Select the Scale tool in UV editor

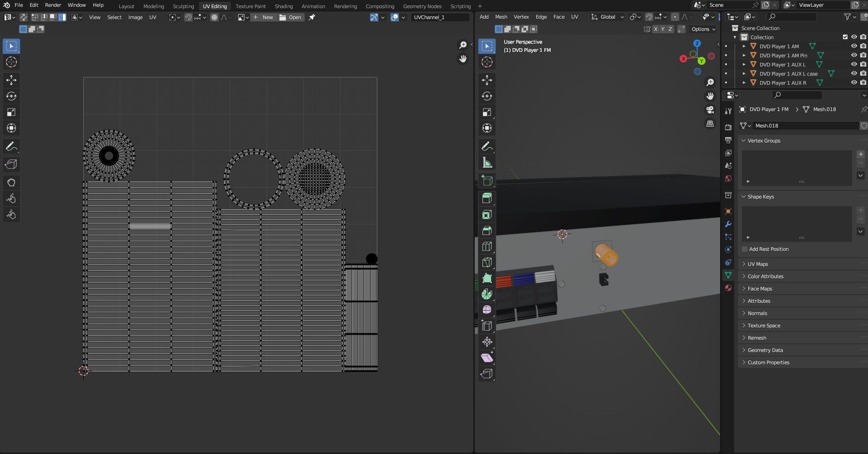[x=11, y=112]
